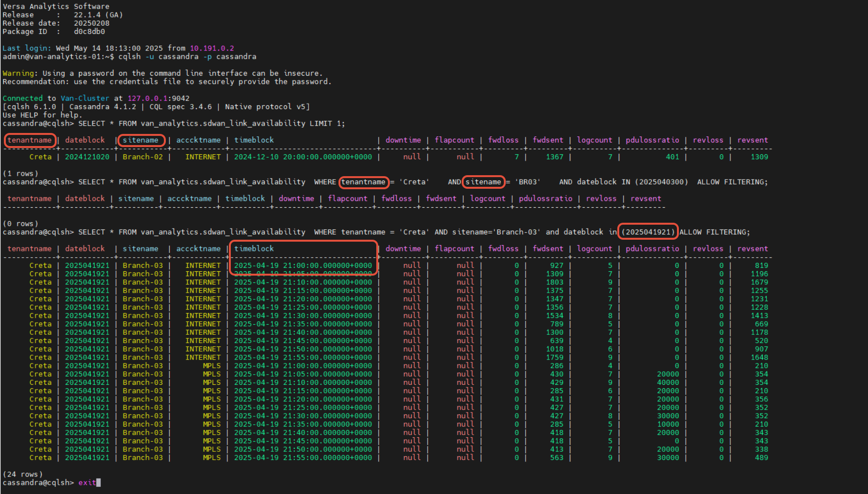Click the "(24 rows)" result count
The height and width of the screenshot is (494, 868).
coord(23,474)
